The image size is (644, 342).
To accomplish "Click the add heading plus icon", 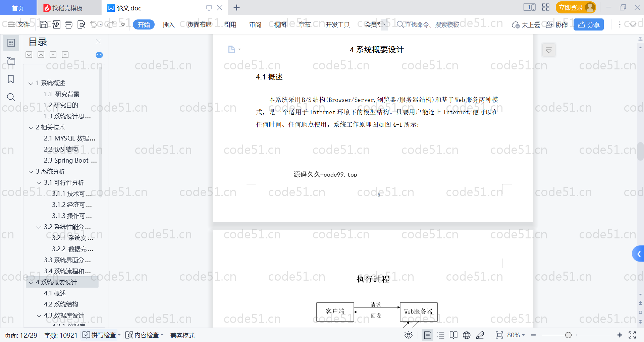I will (53, 55).
